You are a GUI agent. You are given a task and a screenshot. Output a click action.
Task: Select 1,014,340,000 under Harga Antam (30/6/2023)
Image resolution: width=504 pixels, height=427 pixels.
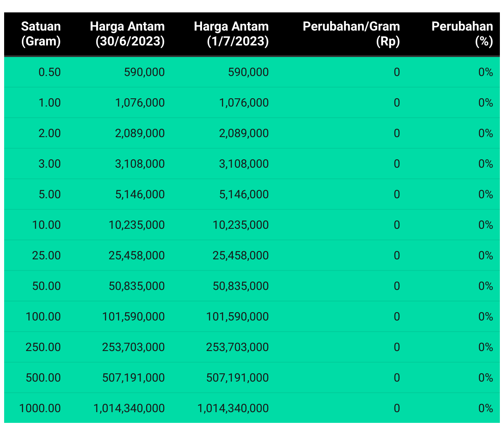pyautogui.click(x=129, y=408)
